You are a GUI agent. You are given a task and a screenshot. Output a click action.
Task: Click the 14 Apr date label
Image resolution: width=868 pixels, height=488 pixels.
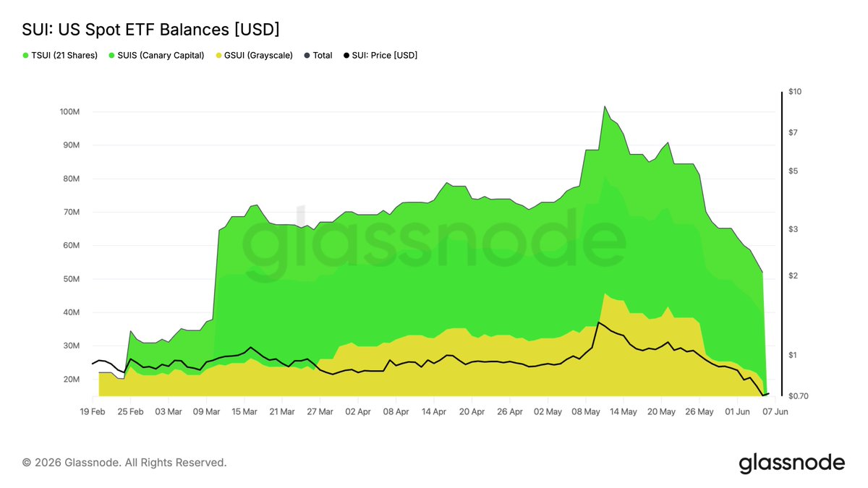coord(433,411)
